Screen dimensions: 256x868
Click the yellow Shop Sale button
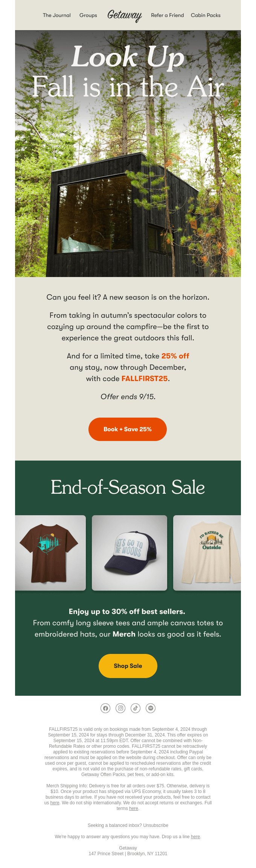(128, 666)
